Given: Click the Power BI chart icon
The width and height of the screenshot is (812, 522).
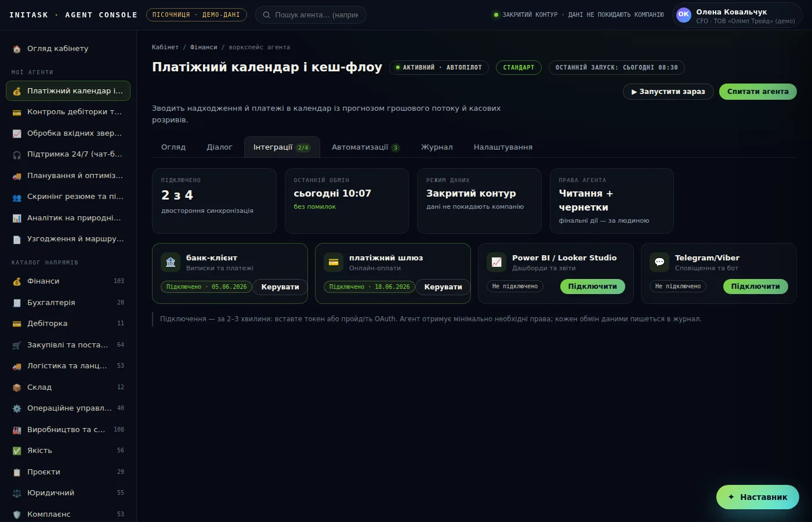Looking at the screenshot, I should 496,262.
